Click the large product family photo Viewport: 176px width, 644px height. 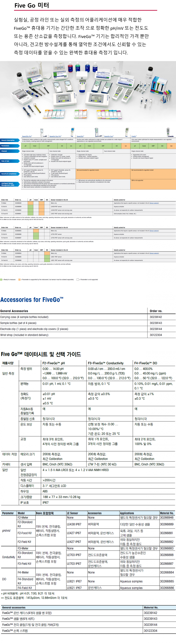pos(88,92)
